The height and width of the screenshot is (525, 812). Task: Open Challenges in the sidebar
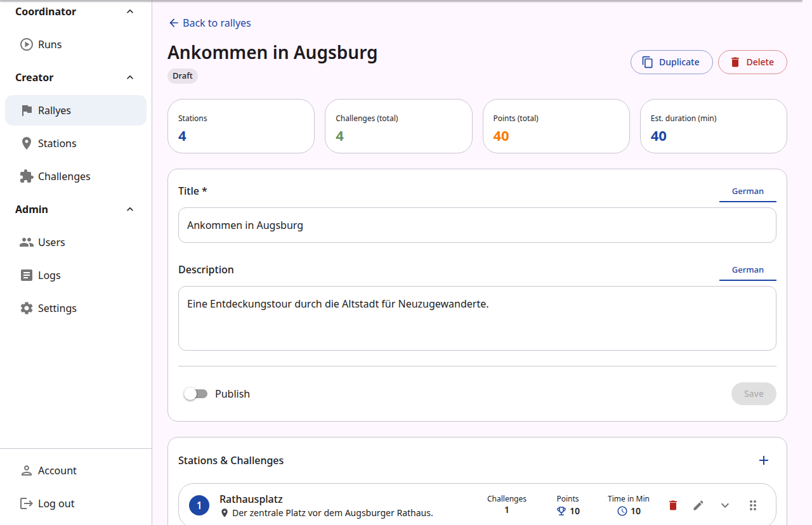coord(75,176)
